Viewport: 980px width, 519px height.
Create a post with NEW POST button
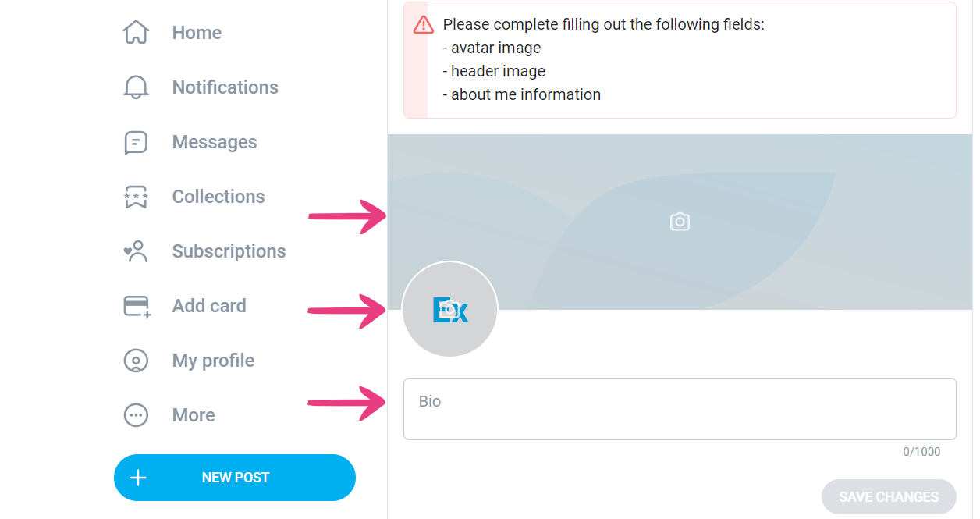coord(235,478)
